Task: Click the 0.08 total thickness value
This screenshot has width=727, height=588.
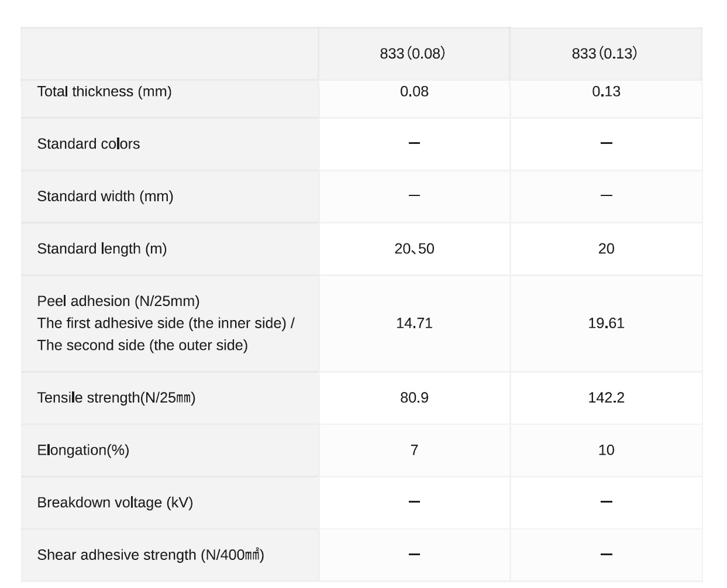Action: coord(414,92)
